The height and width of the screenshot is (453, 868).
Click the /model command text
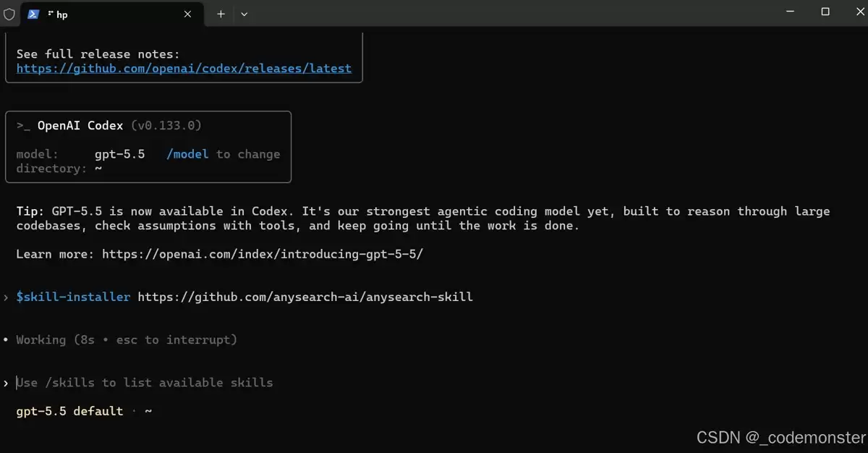pyautogui.click(x=187, y=154)
